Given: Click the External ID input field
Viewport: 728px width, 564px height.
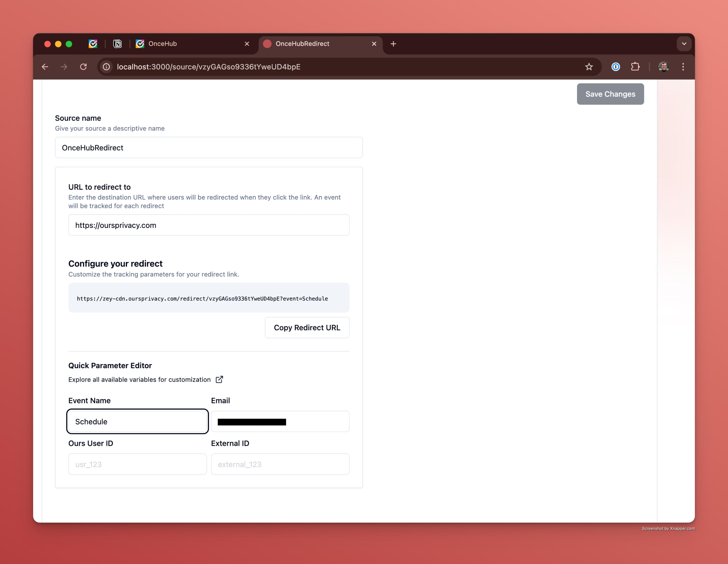Looking at the screenshot, I should (280, 464).
